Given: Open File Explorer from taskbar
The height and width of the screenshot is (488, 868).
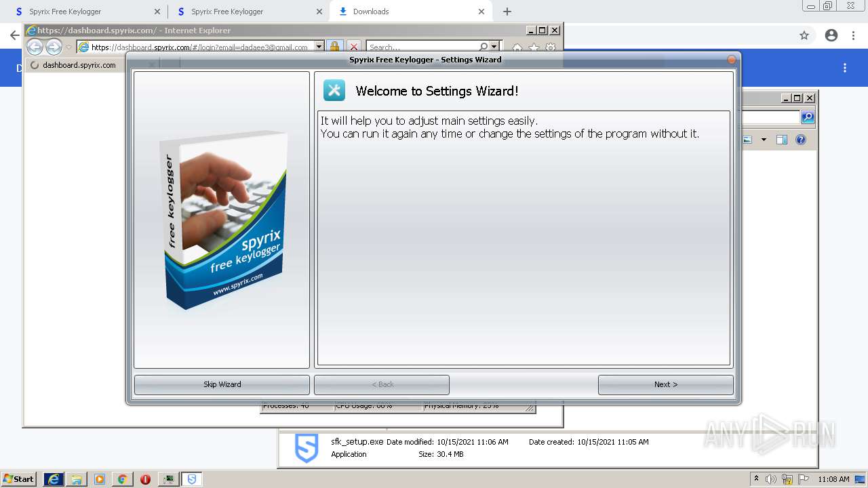Looking at the screenshot, I should (x=77, y=479).
